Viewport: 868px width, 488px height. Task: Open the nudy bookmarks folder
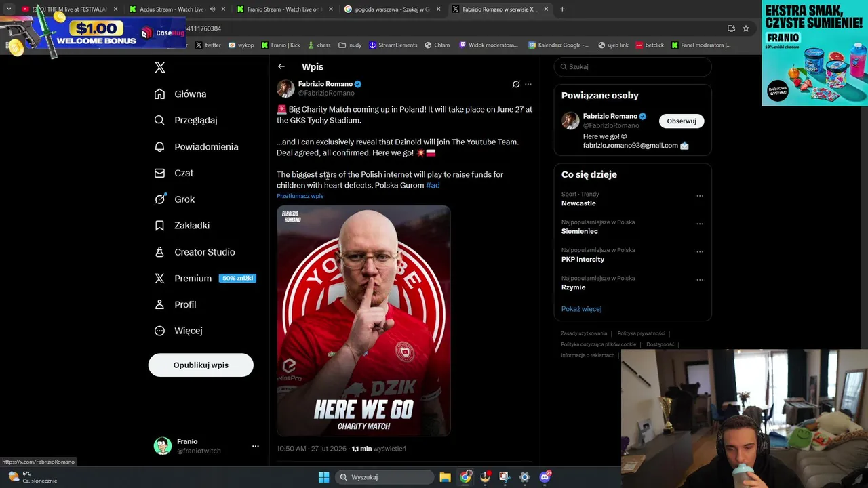coord(350,45)
